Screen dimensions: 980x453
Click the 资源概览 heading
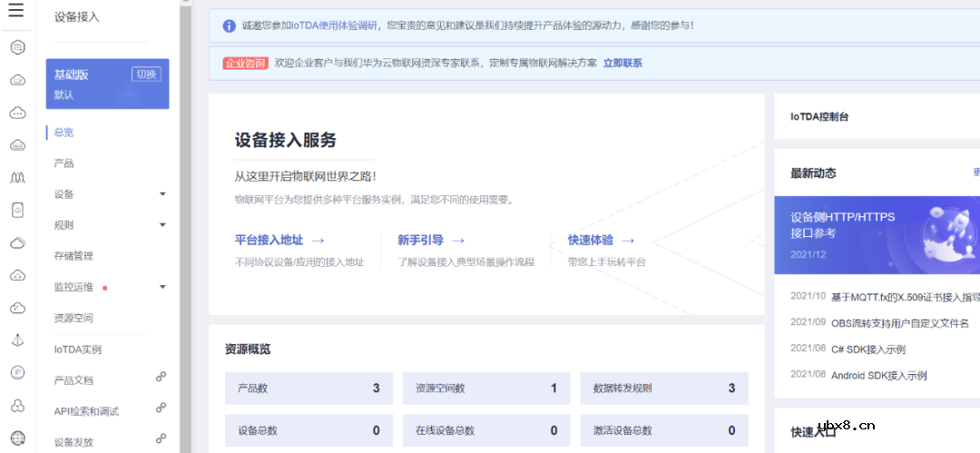pyautogui.click(x=248, y=350)
